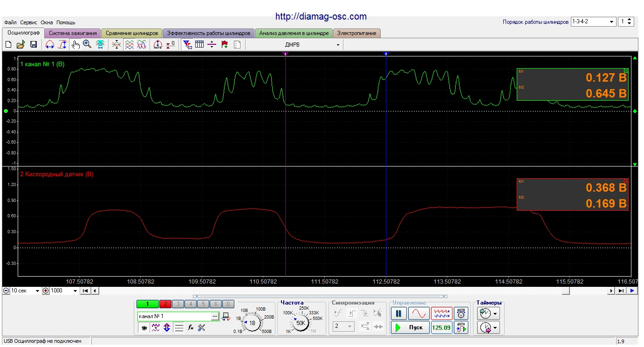Start acquisition with the Пуск button
Image resolution: width=644 pixels, height=347 pixels.
tap(410, 327)
